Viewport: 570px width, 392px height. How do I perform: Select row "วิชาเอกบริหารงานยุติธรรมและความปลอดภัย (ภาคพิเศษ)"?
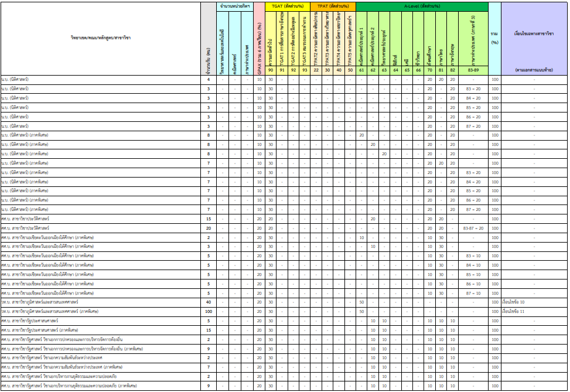point(284,386)
